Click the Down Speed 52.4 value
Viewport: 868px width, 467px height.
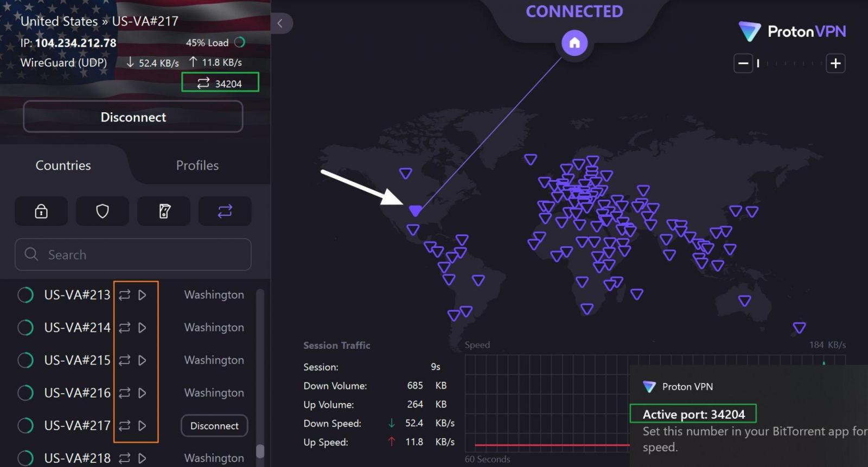tap(414, 423)
